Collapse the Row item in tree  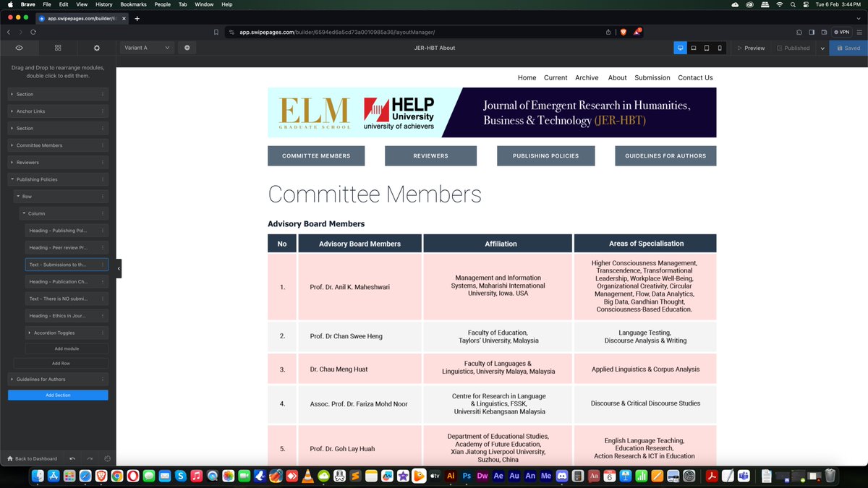pyautogui.click(x=18, y=197)
